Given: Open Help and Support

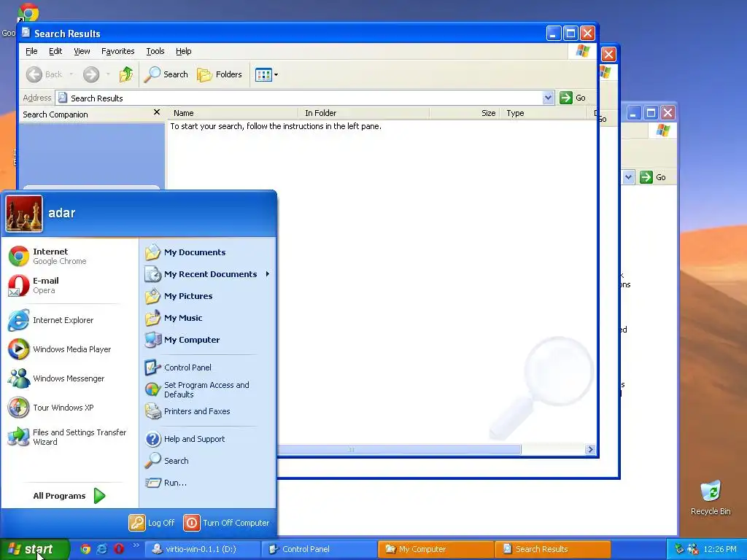Looking at the screenshot, I should (185, 439).
